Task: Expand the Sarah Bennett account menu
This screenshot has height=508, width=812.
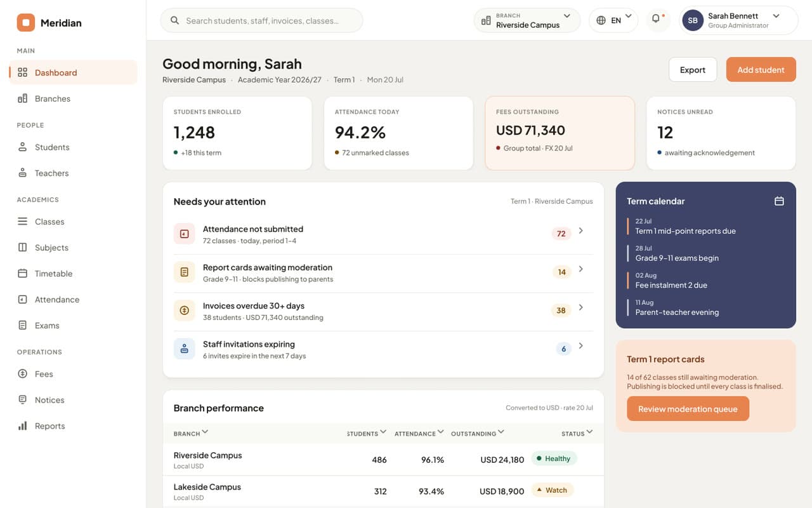Action: point(738,20)
